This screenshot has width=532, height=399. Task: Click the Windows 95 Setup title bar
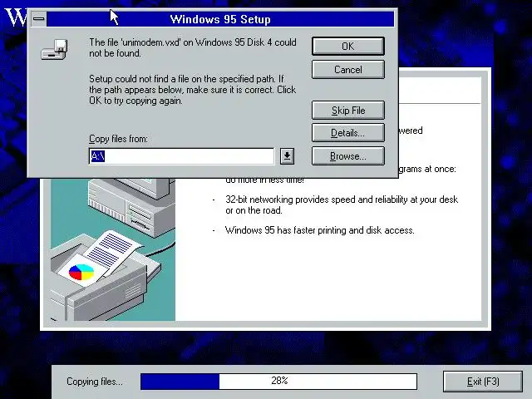[220, 19]
